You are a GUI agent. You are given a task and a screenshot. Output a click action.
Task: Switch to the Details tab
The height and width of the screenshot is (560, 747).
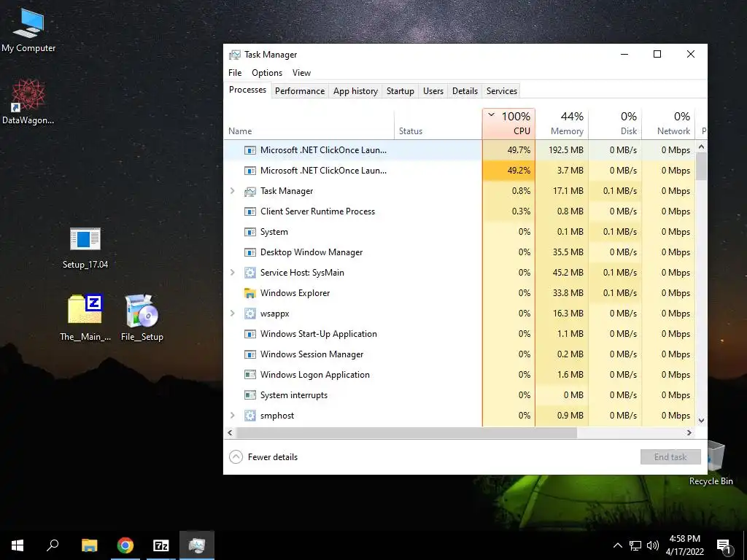coord(465,91)
